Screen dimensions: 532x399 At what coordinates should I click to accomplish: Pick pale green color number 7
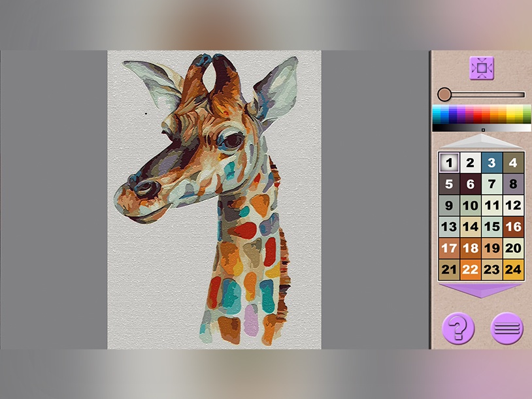[491, 184]
